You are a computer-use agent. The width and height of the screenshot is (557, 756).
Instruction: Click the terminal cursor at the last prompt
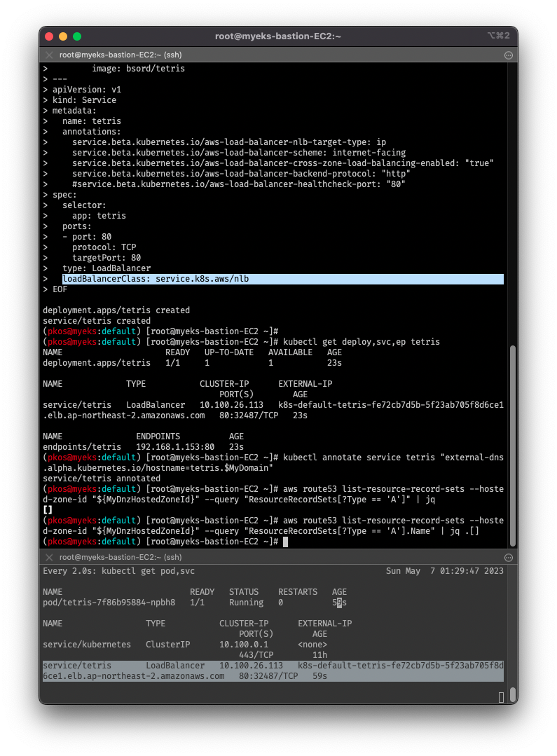285,542
